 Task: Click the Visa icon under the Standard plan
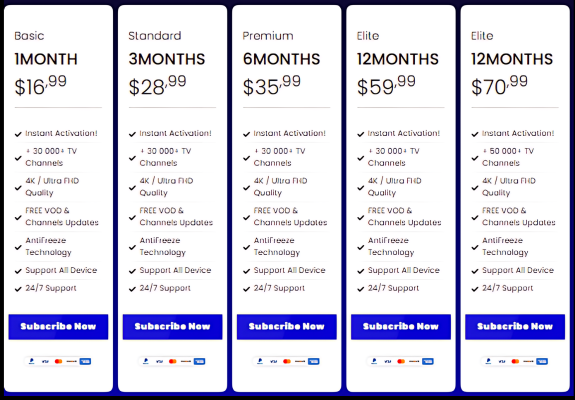pos(159,361)
